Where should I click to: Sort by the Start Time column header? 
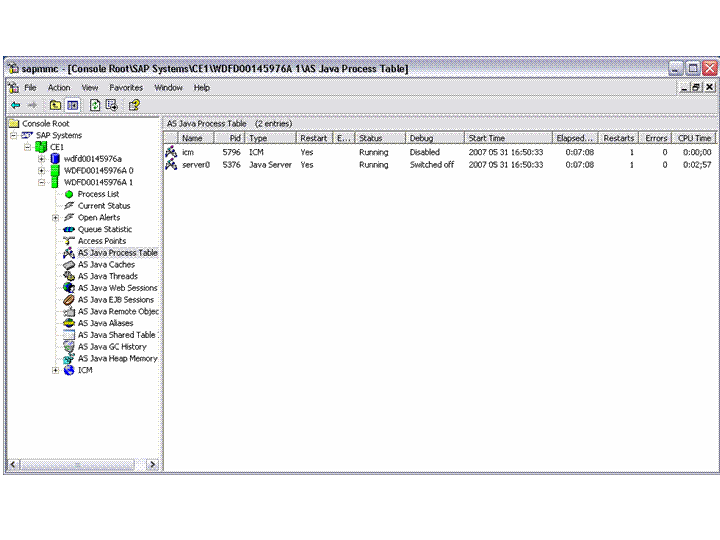click(508, 138)
